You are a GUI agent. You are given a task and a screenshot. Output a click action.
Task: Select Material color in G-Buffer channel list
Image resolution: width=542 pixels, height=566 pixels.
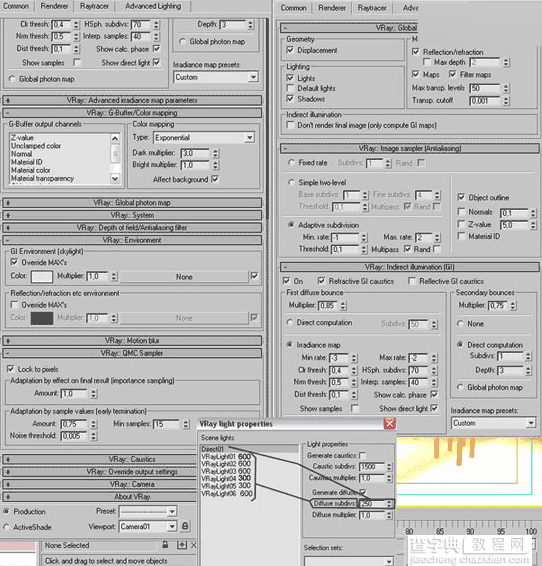pos(31,170)
